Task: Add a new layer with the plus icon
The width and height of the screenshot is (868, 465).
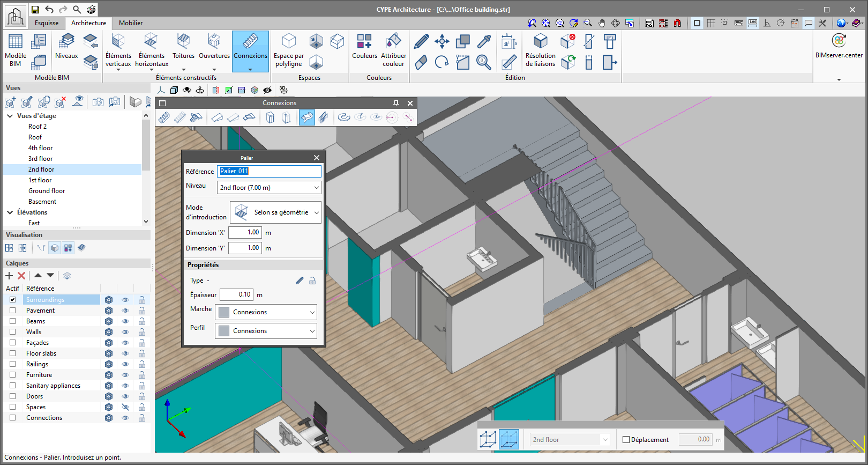Action: pyautogui.click(x=9, y=276)
